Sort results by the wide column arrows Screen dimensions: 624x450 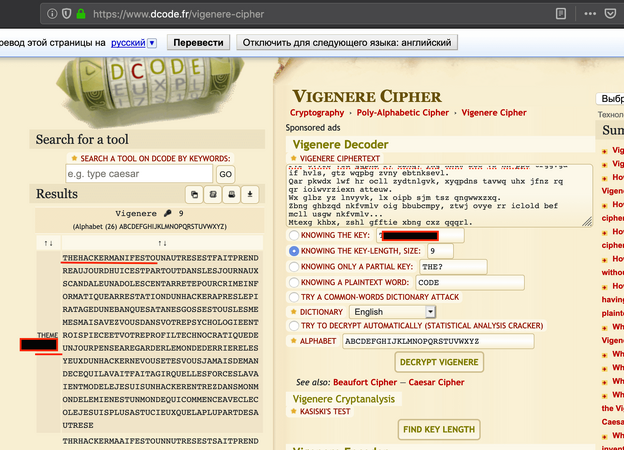pos(162,243)
